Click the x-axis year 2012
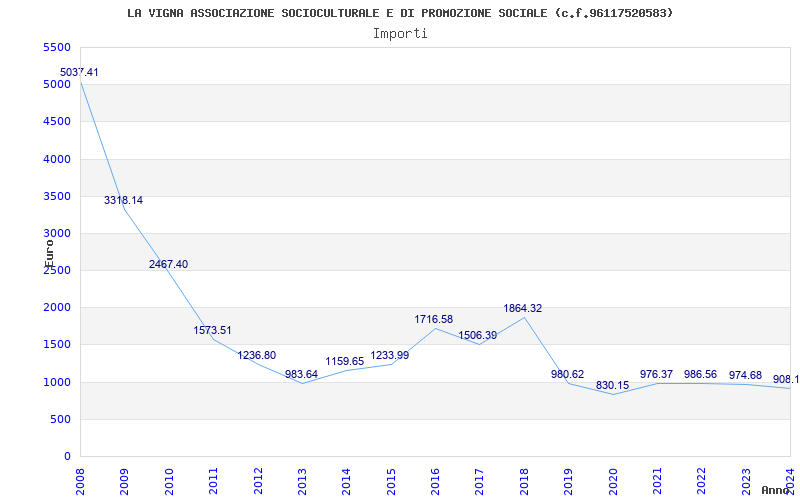The image size is (800, 500). [x=258, y=482]
